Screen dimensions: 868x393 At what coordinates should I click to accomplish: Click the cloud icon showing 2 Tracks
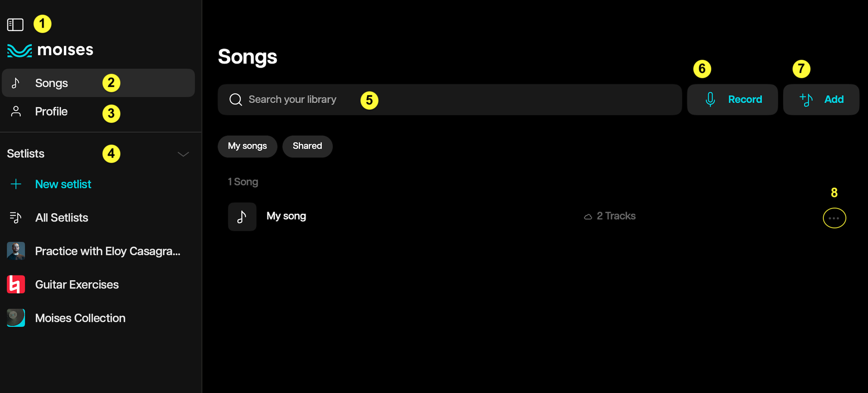click(588, 216)
